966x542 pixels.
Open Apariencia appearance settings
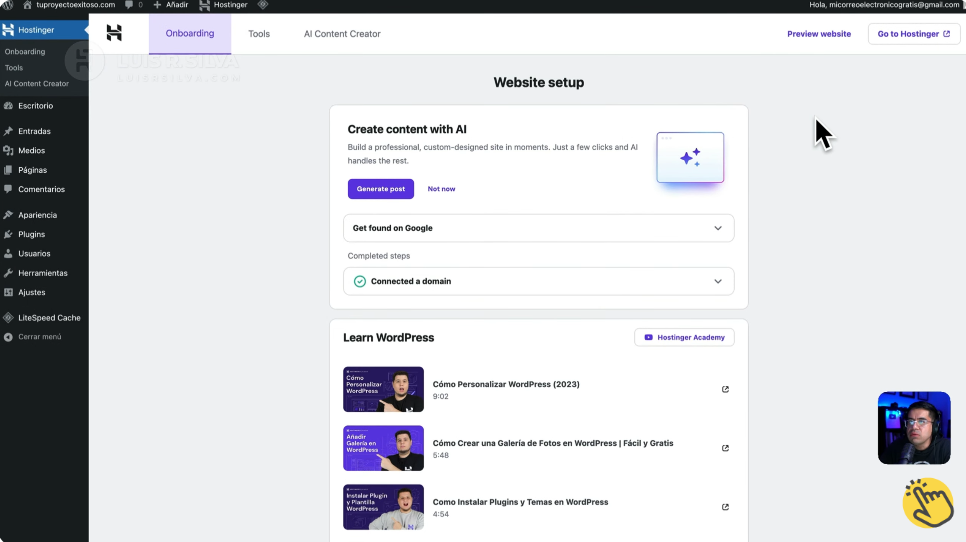37,215
